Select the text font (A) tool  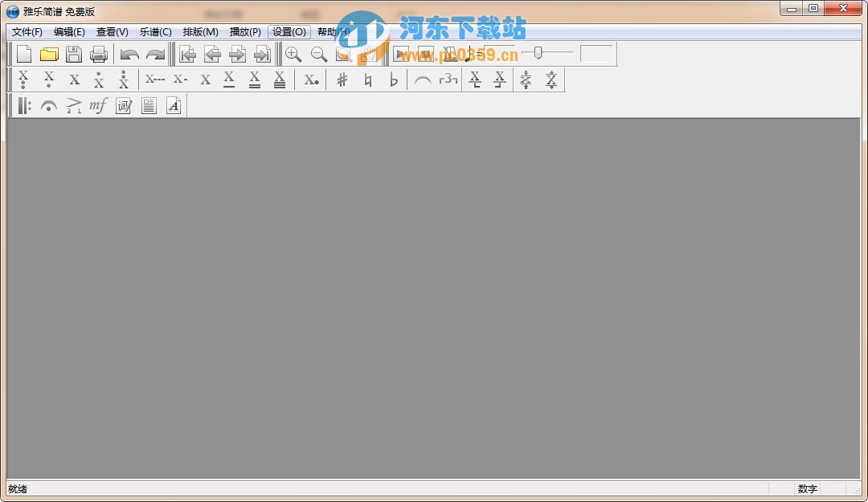[x=174, y=104]
